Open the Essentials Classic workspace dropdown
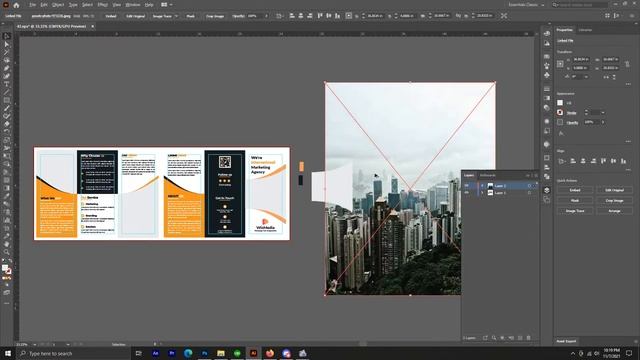This screenshot has height=360, width=640. 527,5
